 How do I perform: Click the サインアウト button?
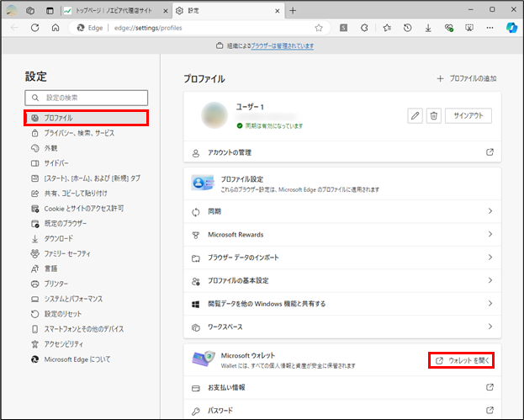(x=468, y=115)
